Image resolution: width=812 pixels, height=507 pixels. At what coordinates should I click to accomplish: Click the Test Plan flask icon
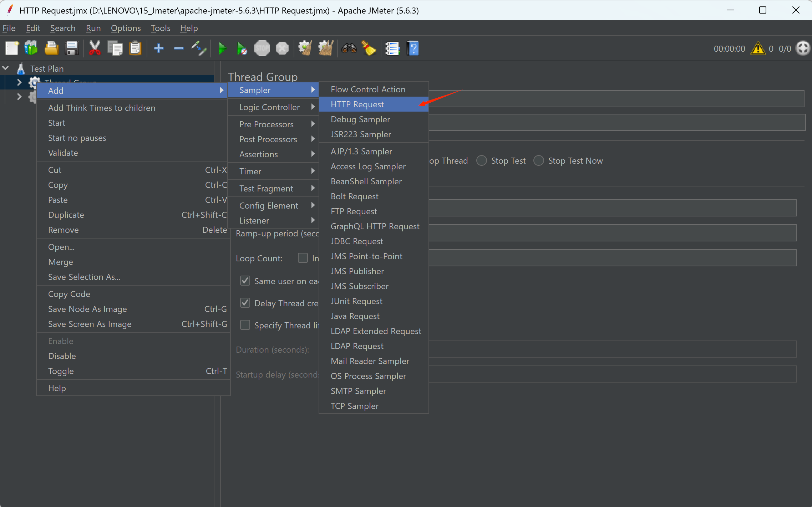pos(21,68)
